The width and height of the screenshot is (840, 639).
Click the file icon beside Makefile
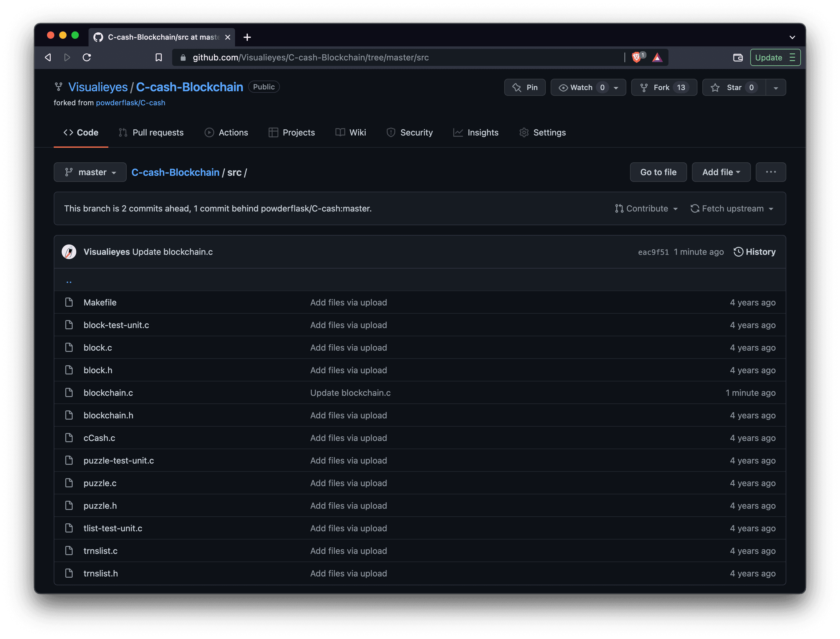(69, 302)
